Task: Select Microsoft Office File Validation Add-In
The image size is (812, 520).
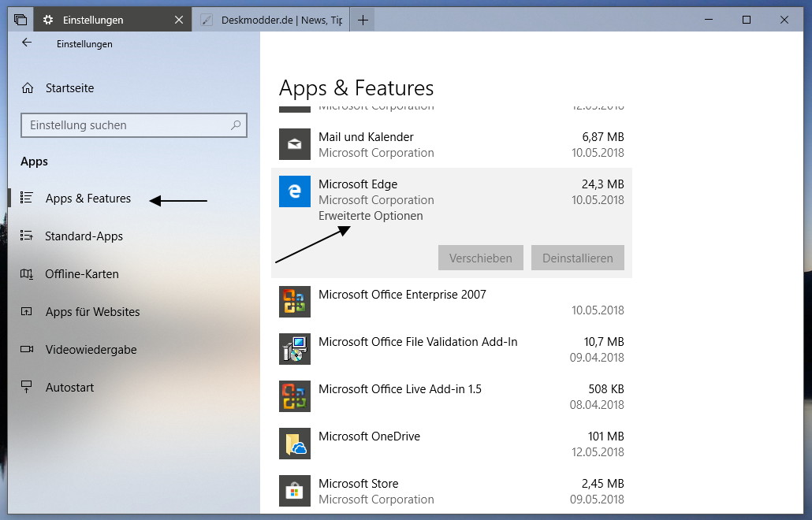Action: [452, 349]
